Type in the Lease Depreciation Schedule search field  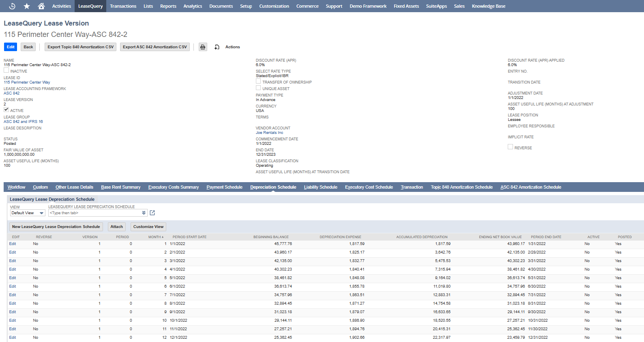coord(95,213)
